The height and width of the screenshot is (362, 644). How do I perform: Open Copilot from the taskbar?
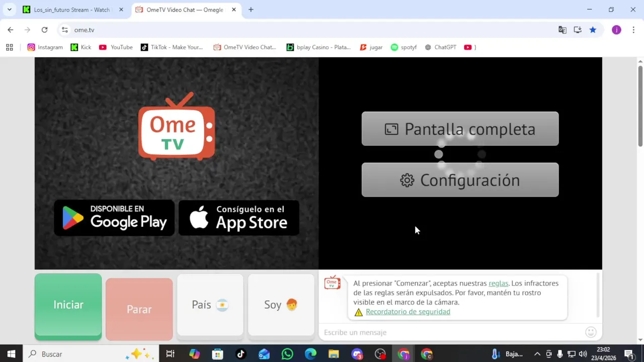pos(194,354)
